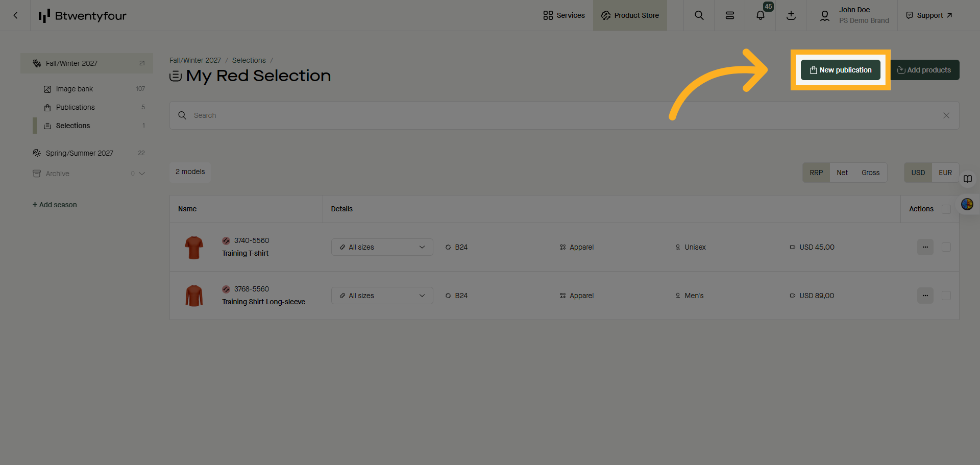Screen dimensions: 980x465
Task: Open the book guide icon on right edge
Action: [x=967, y=179]
